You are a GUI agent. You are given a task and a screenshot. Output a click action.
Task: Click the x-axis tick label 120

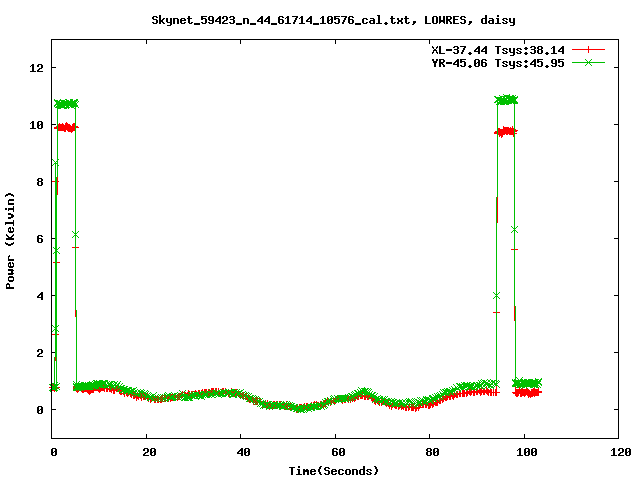[621, 452]
